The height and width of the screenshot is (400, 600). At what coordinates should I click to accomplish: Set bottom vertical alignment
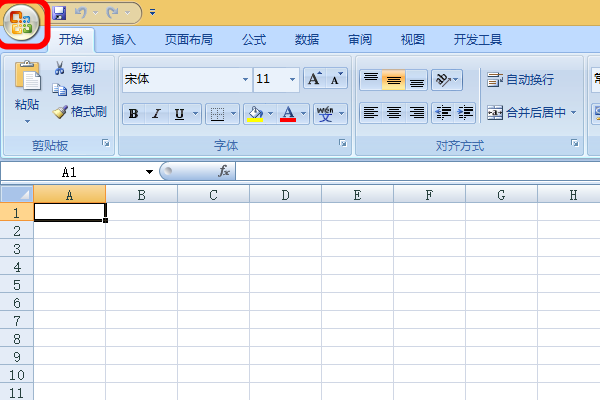[416, 80]
